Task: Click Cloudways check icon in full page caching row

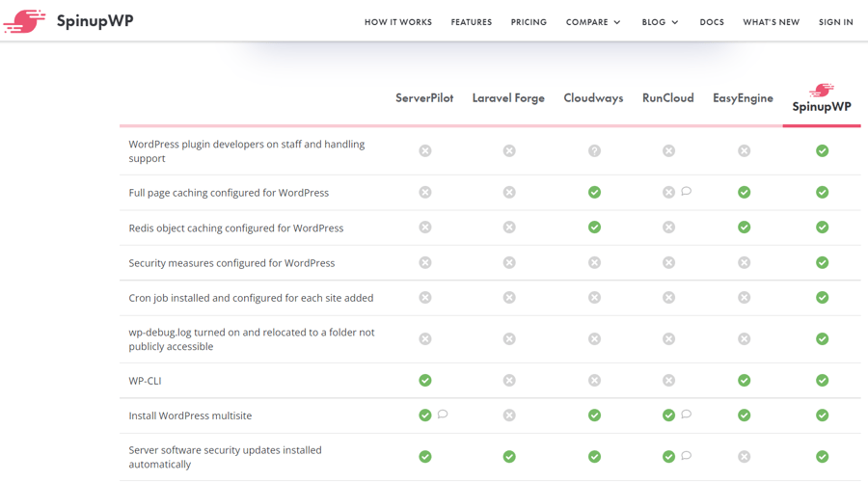Action: click(x=594, y=192)
